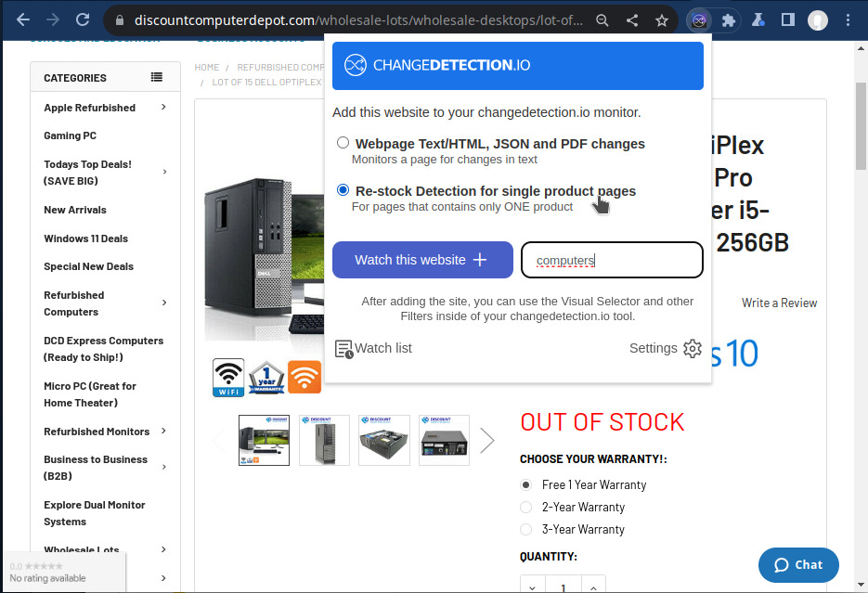Select the rear ports view thumbnail

[x=444, y=440]
